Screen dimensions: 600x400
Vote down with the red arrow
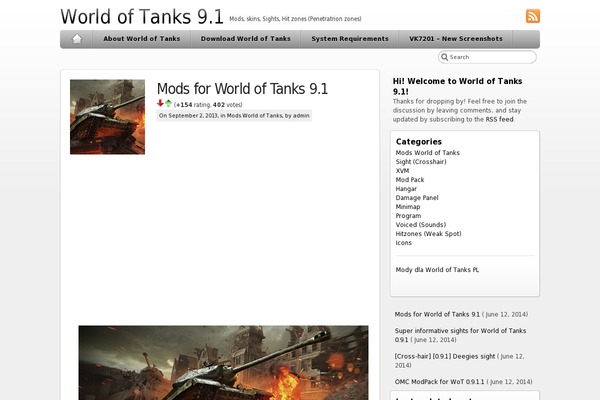point(160,103)
